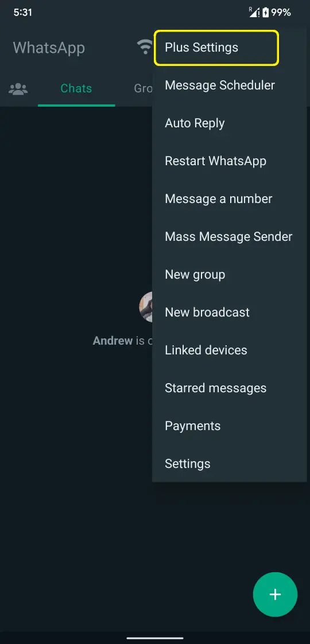Image resolution: width=310 pixels, height=644 pixels.
Task: Tap the green new chat plus button
Action: pyautogui.click(x=275, y=594)
